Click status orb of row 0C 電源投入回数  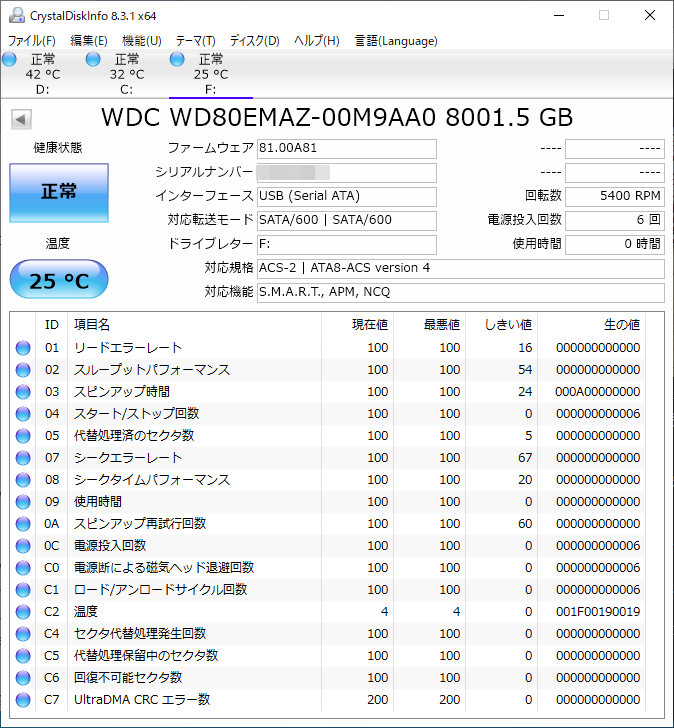pos(23,546)
